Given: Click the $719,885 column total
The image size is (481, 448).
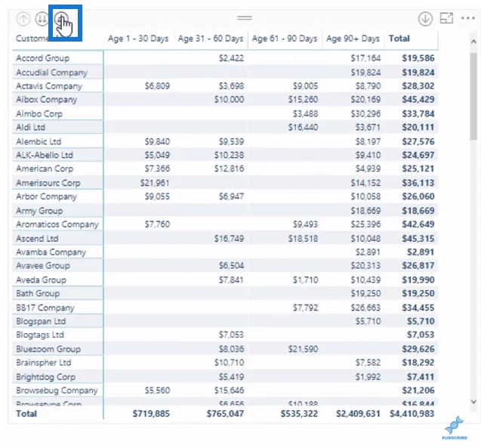Looking at the screenshot, I should pyautogui.click(x=151, y=414).
